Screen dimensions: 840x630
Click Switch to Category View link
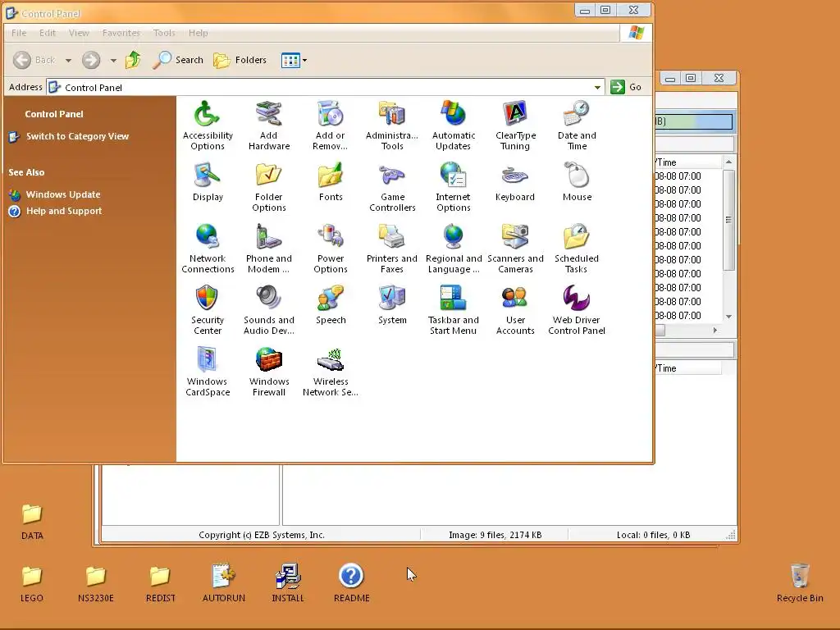click(x=77, y=136)
